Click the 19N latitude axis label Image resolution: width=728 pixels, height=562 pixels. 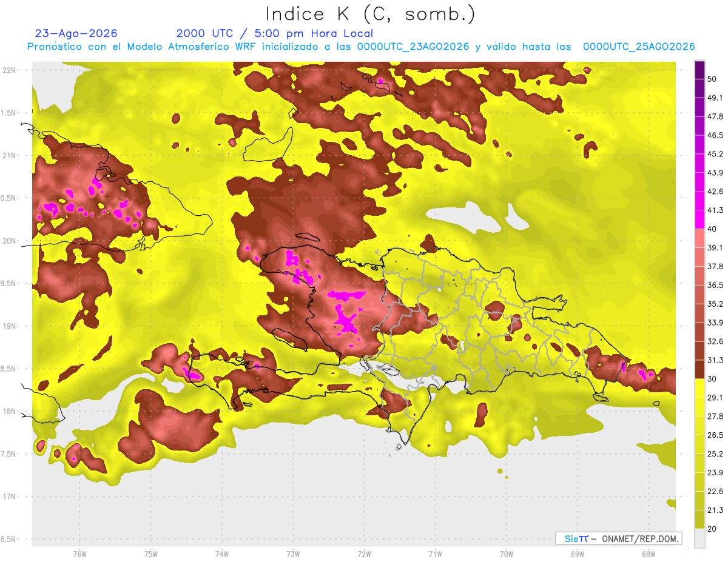point(9,326)
